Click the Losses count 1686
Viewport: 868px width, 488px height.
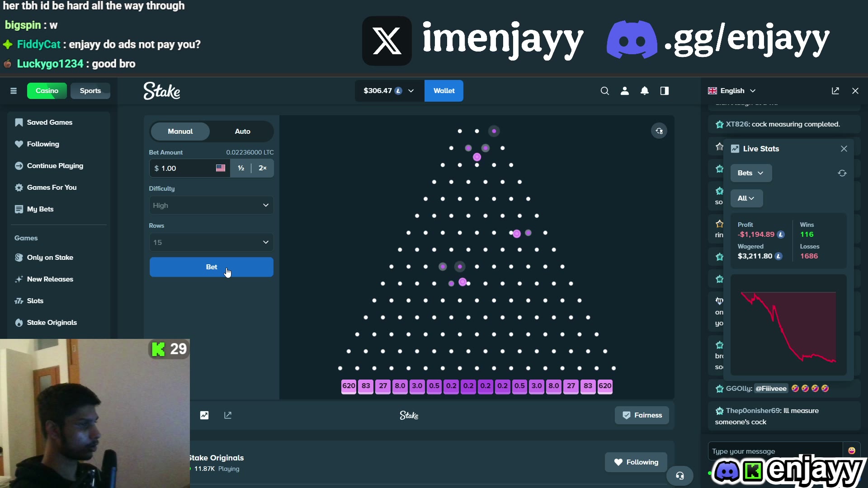809,256
